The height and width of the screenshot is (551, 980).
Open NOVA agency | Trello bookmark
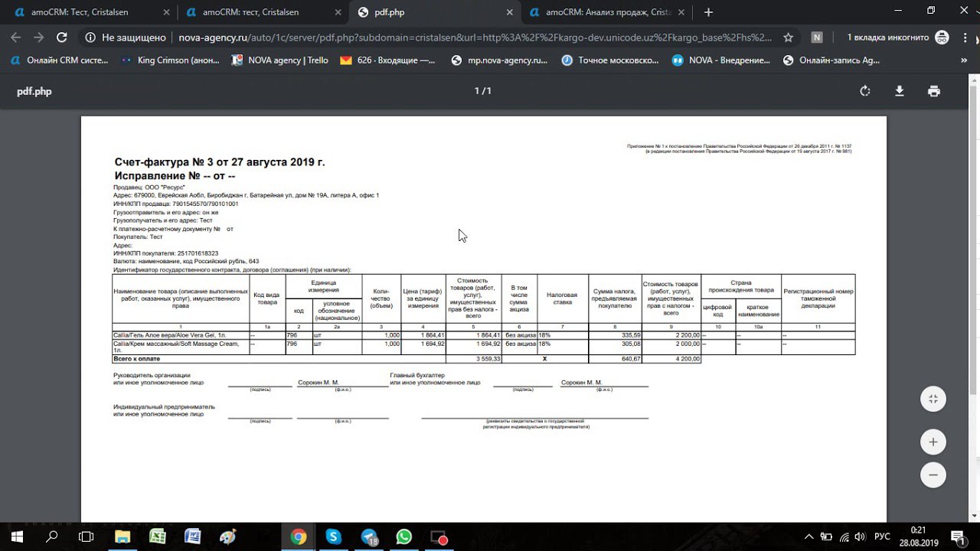click(279, 60)
